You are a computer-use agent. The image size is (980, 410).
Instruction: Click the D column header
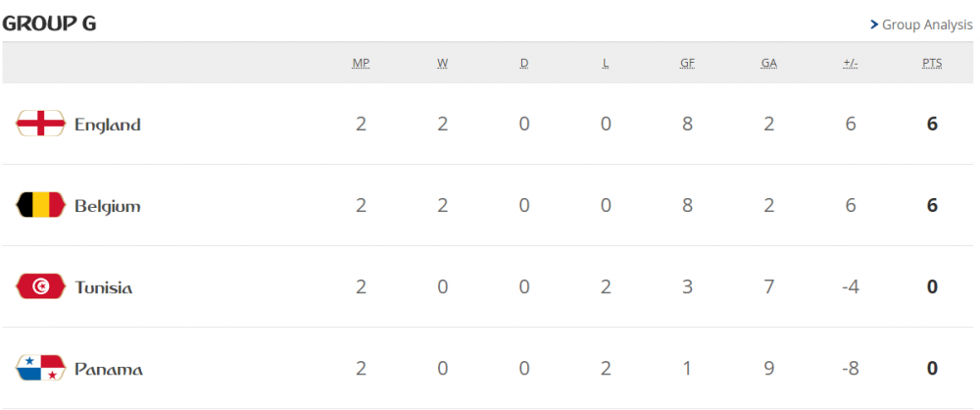click(x=524, y=64)
